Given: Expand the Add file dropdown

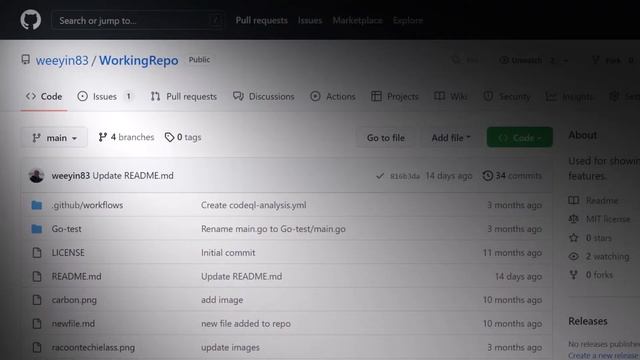Looking at the screenshot, I should pyautogui.click(x=451, y=138).
